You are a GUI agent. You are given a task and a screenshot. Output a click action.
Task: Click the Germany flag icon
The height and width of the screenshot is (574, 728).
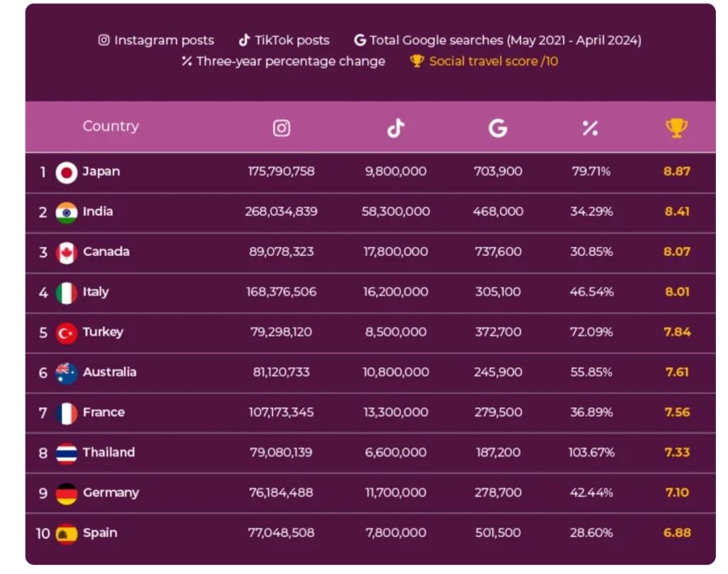coord(66,494)
